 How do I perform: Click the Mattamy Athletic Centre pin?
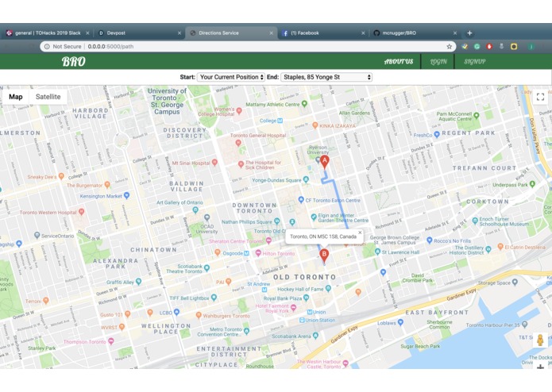click(304, 104)
